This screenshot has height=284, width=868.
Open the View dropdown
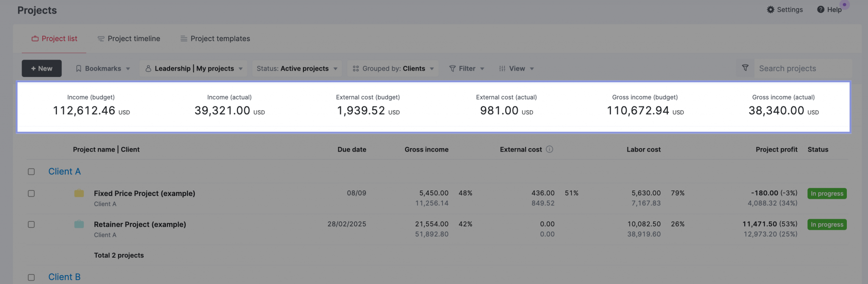pyautogui.click(x=516, y=69)
